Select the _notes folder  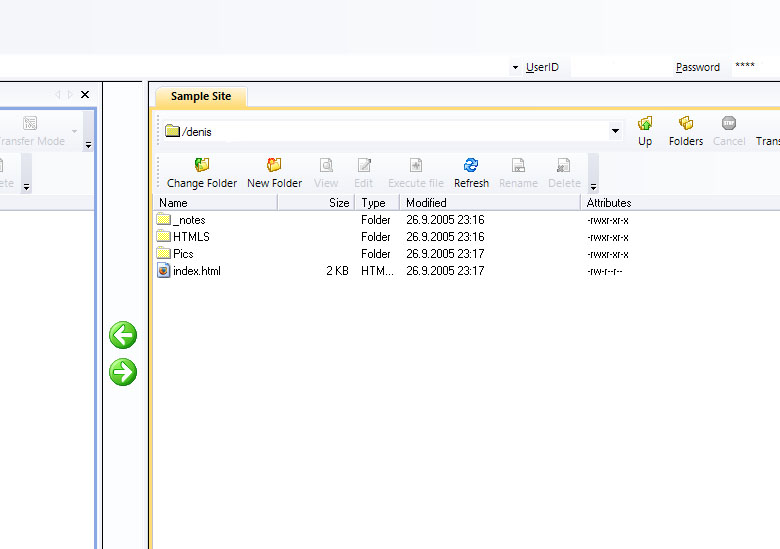[188, 220]
